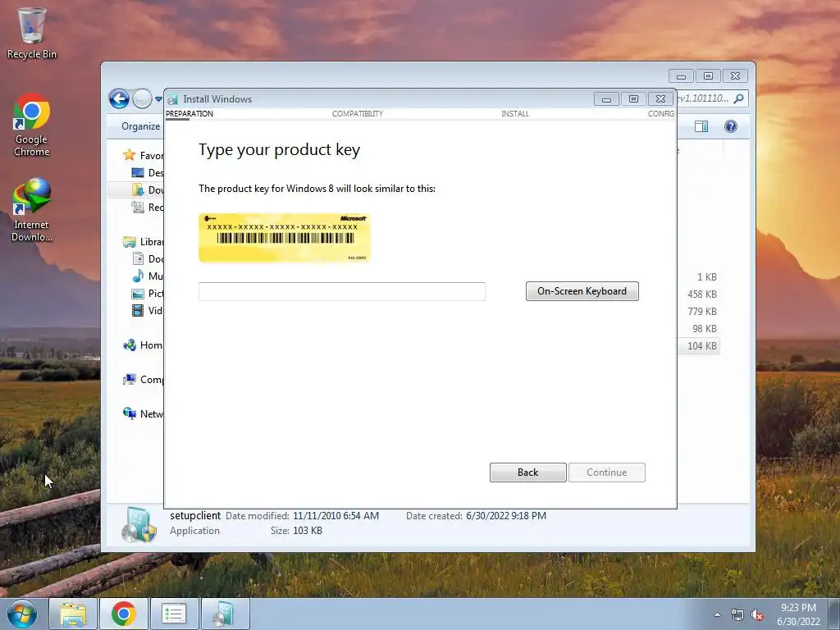Open Explorer help question mark icon
This screenshot has height=630, width=840.
(x=731, y=126)
